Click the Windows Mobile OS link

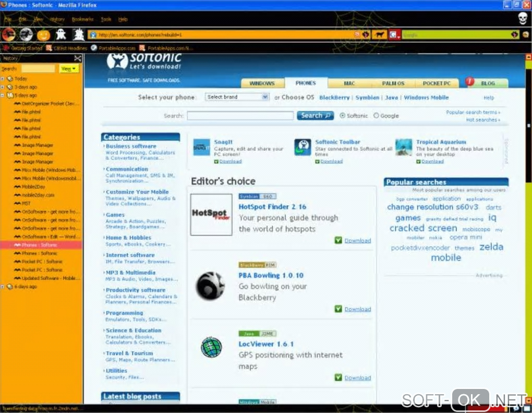(426, 98)
